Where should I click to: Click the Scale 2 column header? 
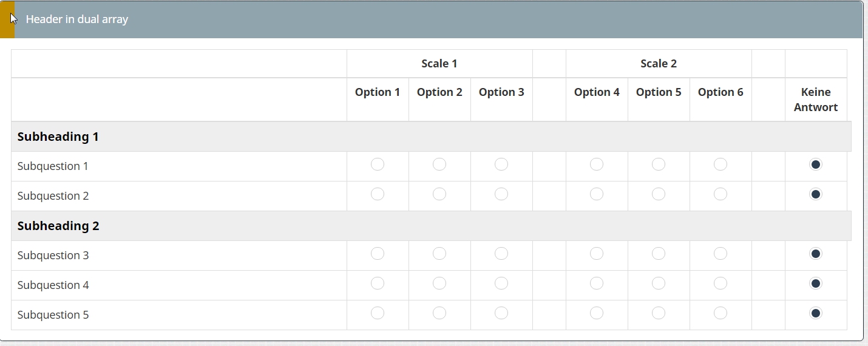click(x=659, y=64)
